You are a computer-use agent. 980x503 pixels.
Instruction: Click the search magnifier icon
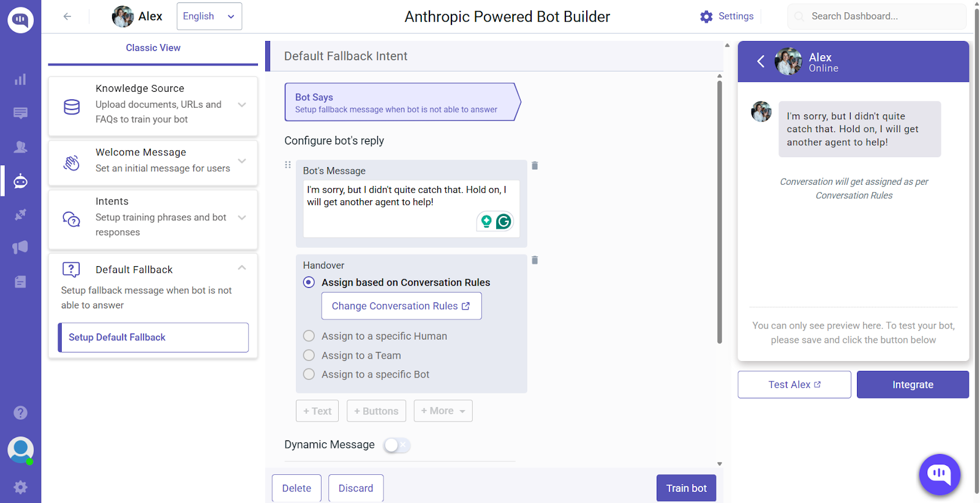799,17
